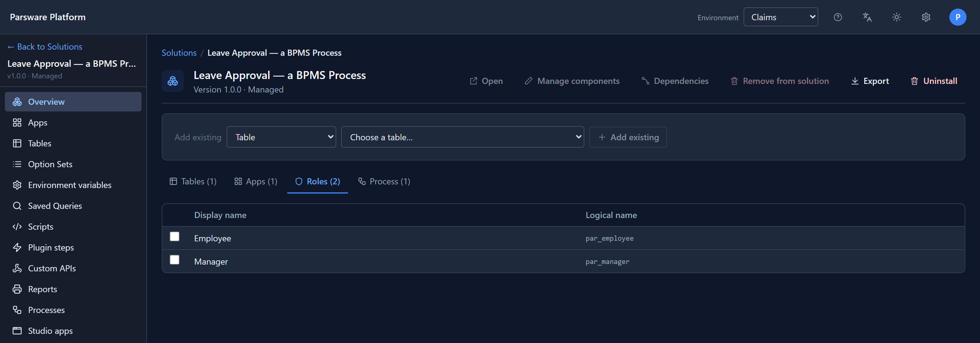Screen dimensions: 980x343
Task: Expand the Environment Claims dropdown
Action: pyautogui.click(x=781, y=17)
